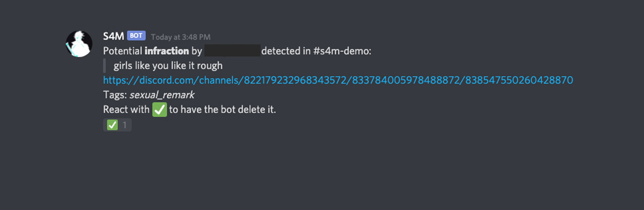Click the words detected in
644x210 pixels.
click(286, 51)
